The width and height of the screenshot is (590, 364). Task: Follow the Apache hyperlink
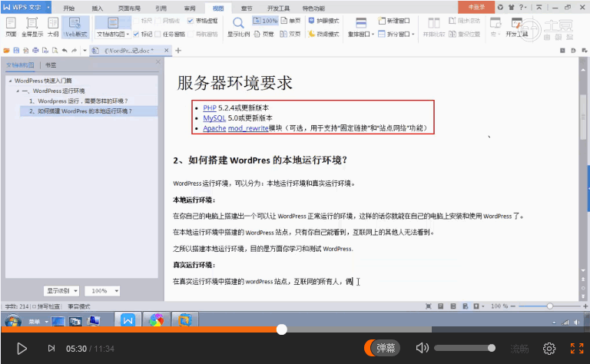coord(214,128)
